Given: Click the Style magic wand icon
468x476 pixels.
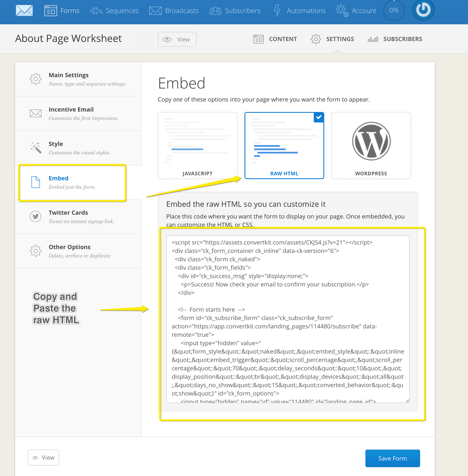Looking at the screenshot, I should [36, 148].
